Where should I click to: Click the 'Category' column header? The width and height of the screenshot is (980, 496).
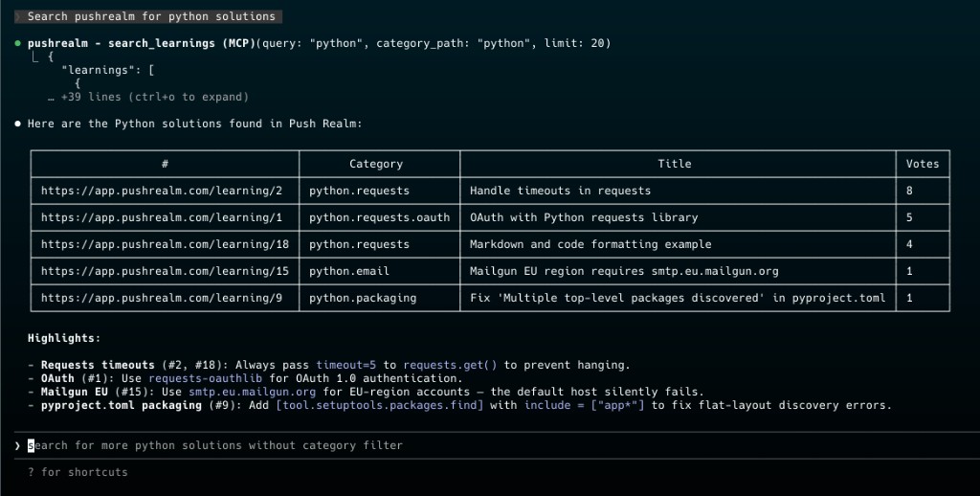point(375,164)
